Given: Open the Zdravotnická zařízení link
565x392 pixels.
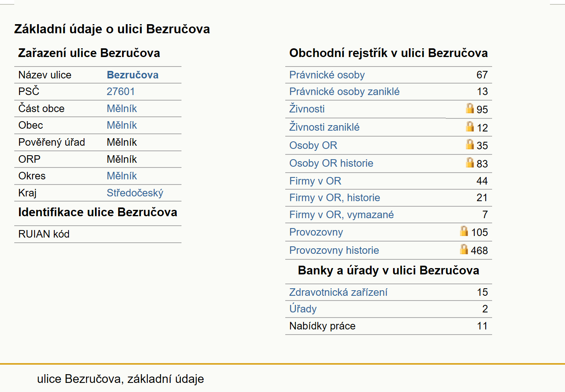Looking at the screenshot, I should (338, 292).
